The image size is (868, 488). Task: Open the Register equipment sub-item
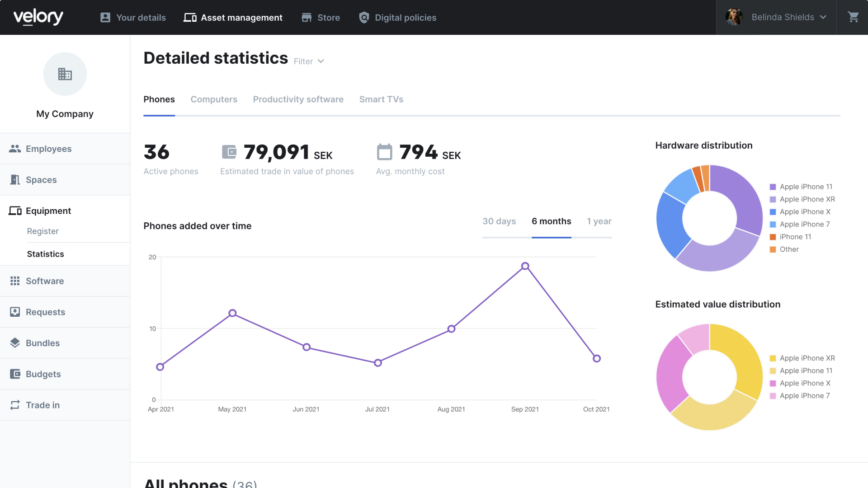tap(43, 231)
